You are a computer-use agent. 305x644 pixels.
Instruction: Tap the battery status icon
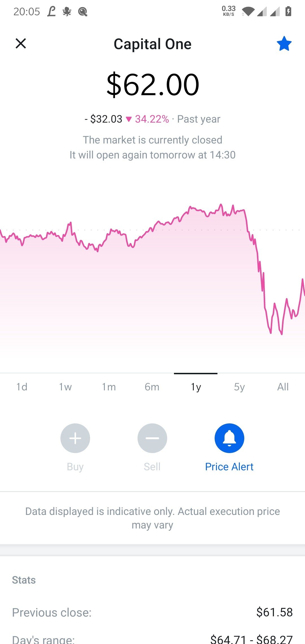pyautogui.click(x=288, y=11)
